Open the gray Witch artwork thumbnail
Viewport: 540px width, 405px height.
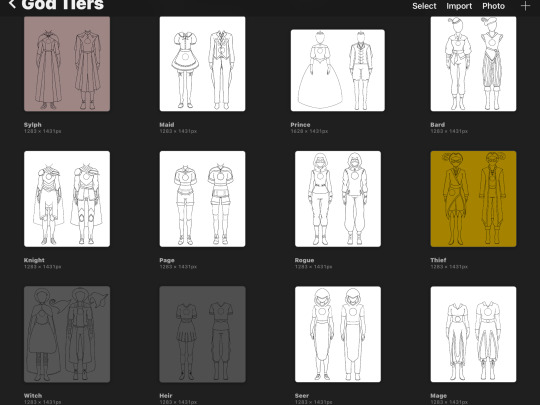click(67, 334)
